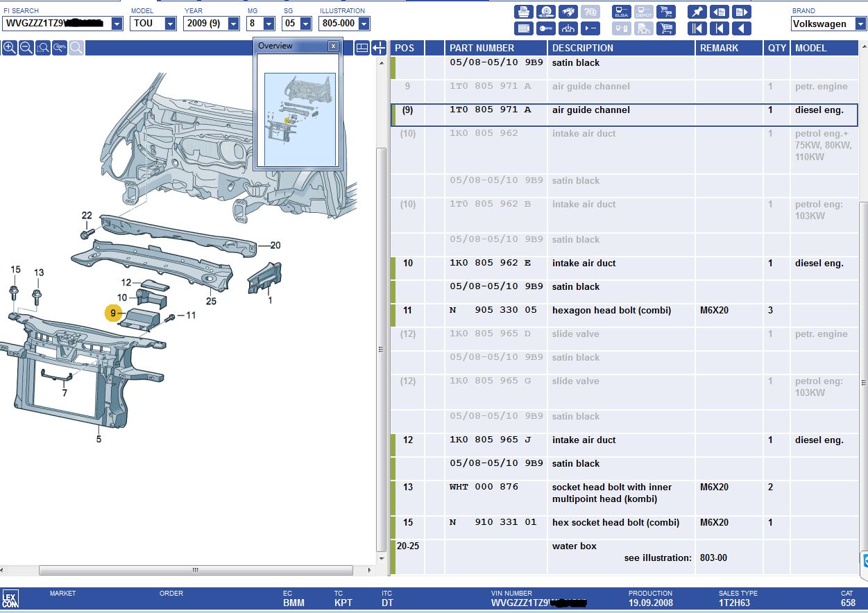Image resolution: width=868 pixels, height=613 pixels.
Task: Zoom out of the illustration
Action: (x=26, y=48)
